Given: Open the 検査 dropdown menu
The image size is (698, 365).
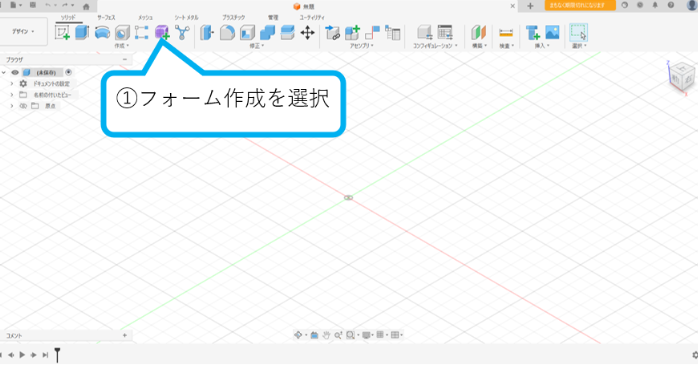Looking at the screenshot, I should (x=506, y=46).
